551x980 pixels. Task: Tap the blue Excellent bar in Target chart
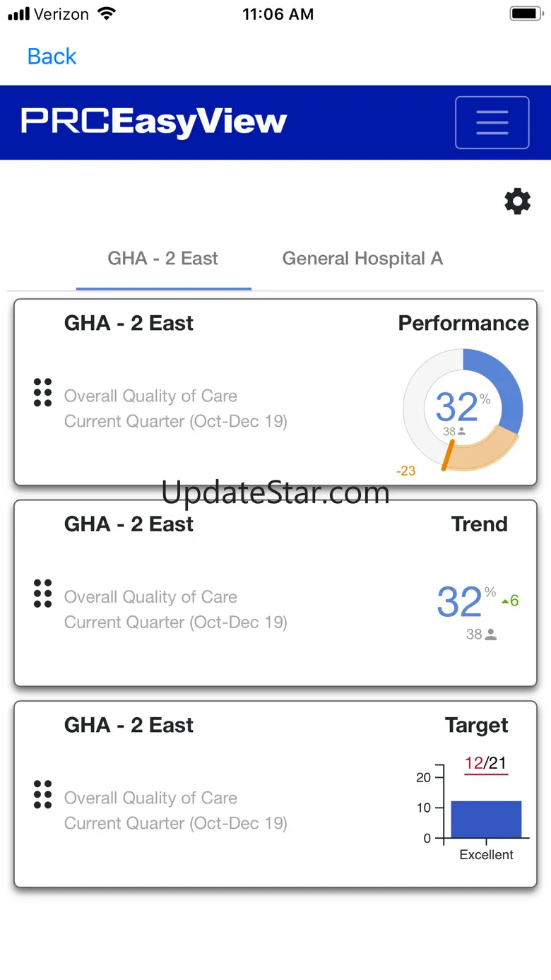(486, 820)
